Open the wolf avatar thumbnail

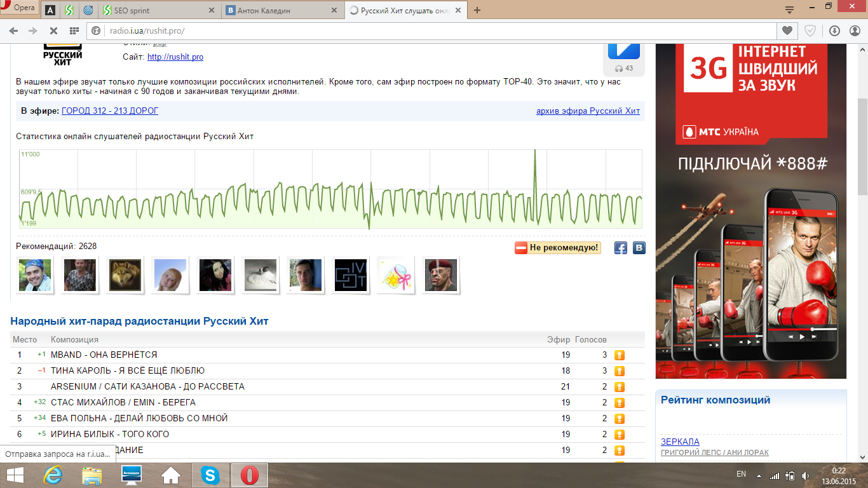tap(125, 275)
